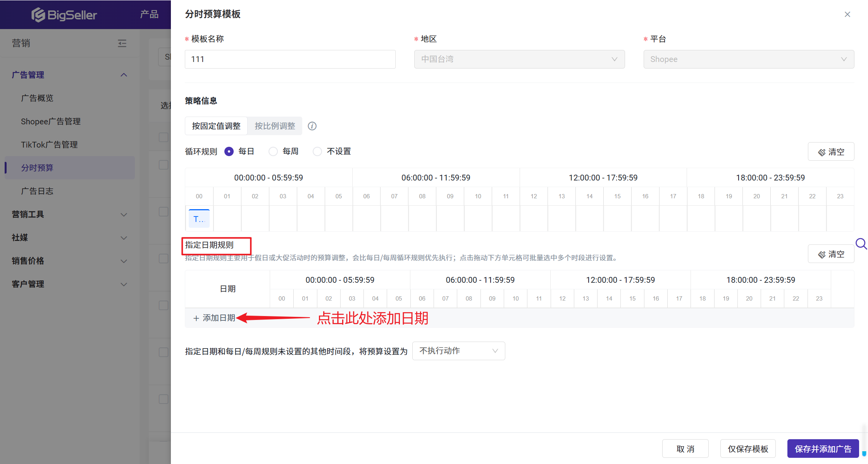Collapse the 营销 sidebar menu icon

[122, 43]
